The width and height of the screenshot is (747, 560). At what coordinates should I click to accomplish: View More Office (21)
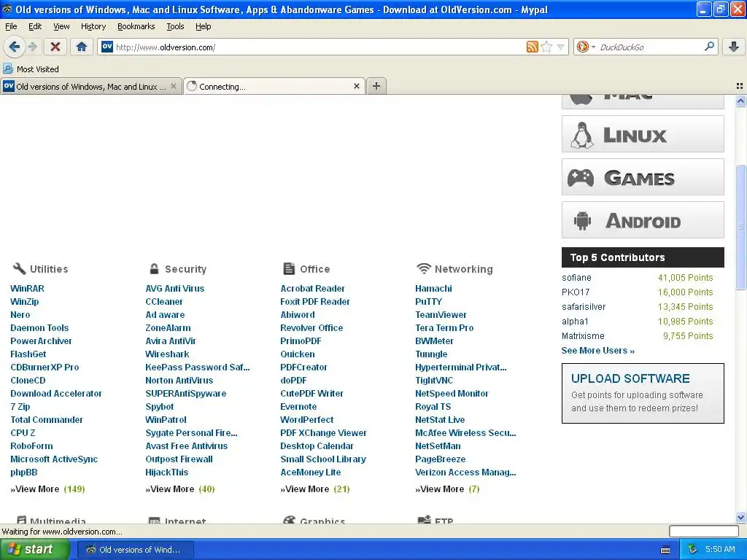click(315, 489)
